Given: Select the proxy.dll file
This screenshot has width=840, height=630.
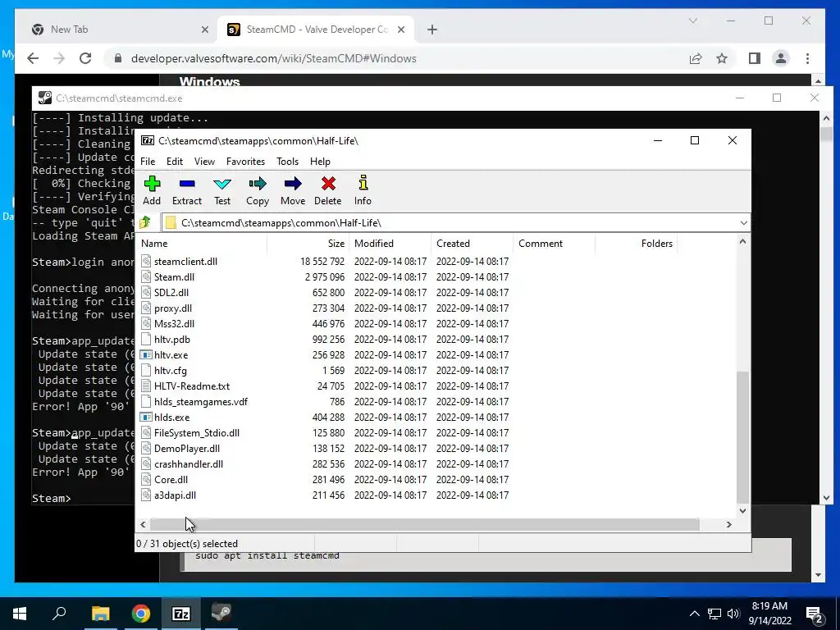Looking at the screenshot, I should [x=172, y=308].
